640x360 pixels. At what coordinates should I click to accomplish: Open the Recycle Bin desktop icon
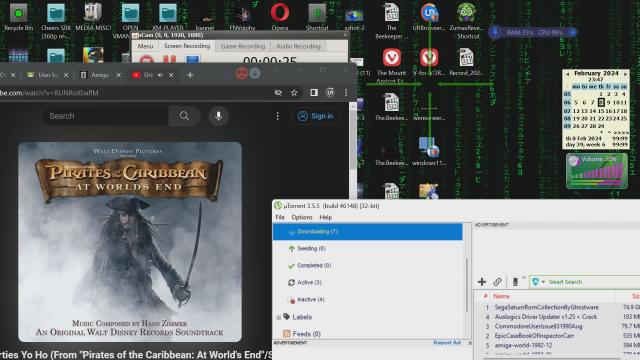tap(18, 16)
